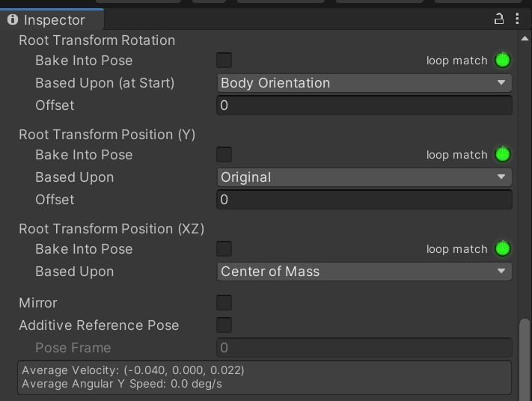The width and height of the screenshot is (532, 401).
Task: Click the Root Transform Position (Y) Offset field
Action: pyautogui.click(x=364, y=200)
